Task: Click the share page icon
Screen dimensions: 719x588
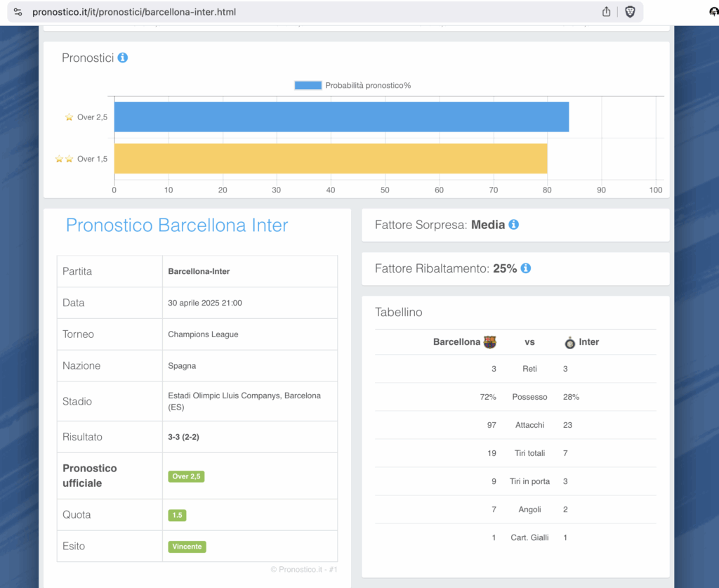Action: [606, 12]
